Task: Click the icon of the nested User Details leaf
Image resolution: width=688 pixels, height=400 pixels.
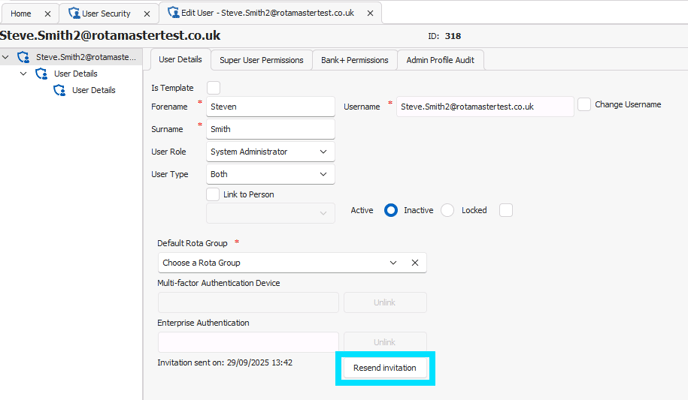Action: pos(60,90)
